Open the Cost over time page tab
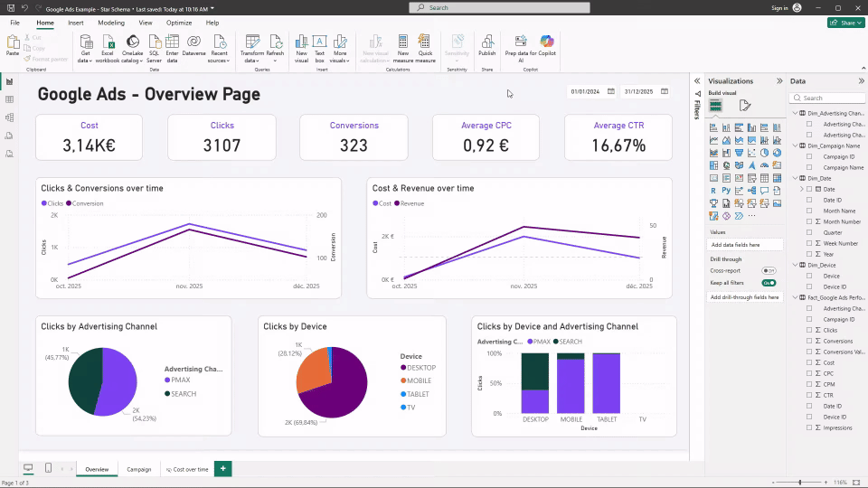 (188, 469)
